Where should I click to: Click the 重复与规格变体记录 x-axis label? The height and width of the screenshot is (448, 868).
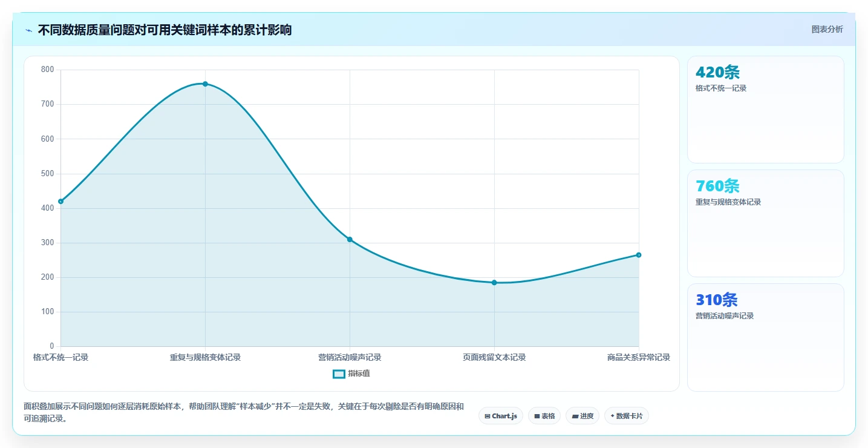205,357
